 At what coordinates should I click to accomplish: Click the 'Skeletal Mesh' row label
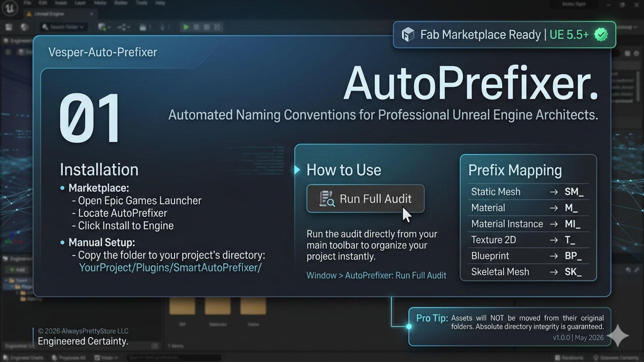coord(500,272)
